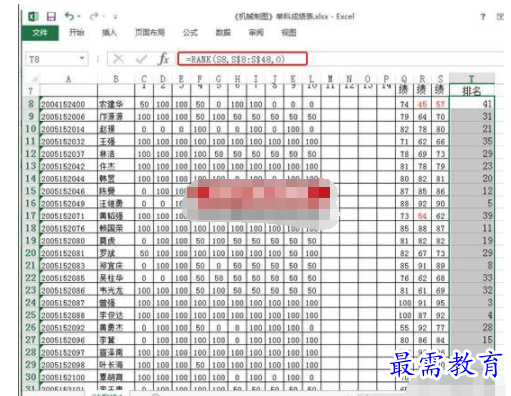
Task: Expand the Name Box dropdown arrow
Action: click(82, 59)
